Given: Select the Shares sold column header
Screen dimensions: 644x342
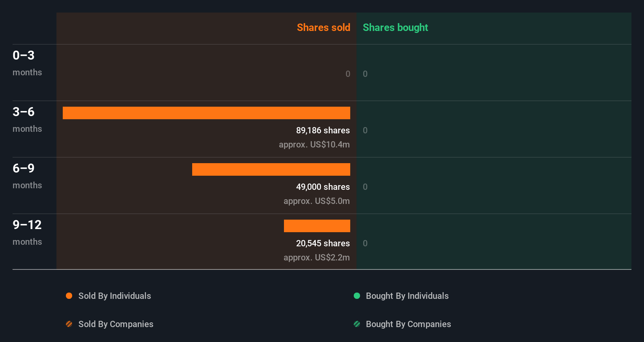Looking at the screenshot, I should pos(324,27).
